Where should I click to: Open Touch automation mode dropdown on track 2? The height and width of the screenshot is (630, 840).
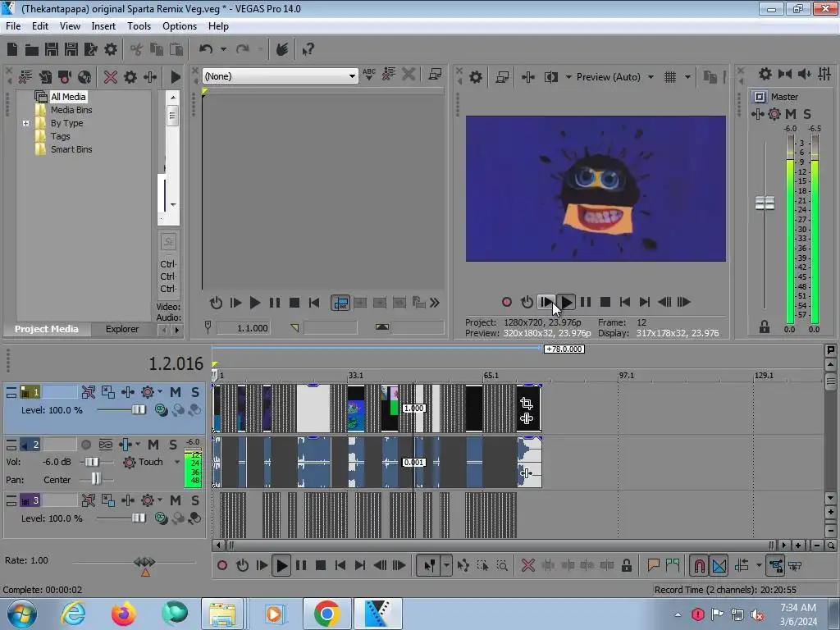(177, 462)
